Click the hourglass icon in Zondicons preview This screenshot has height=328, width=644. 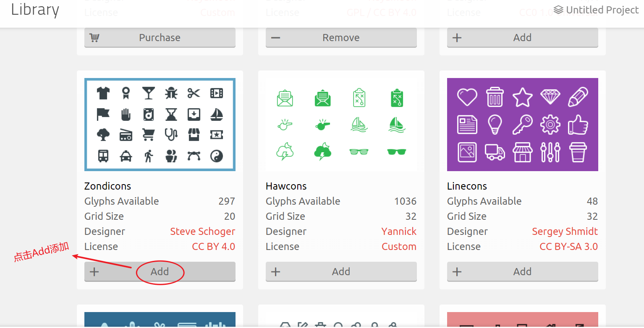(x=171, y=114)
